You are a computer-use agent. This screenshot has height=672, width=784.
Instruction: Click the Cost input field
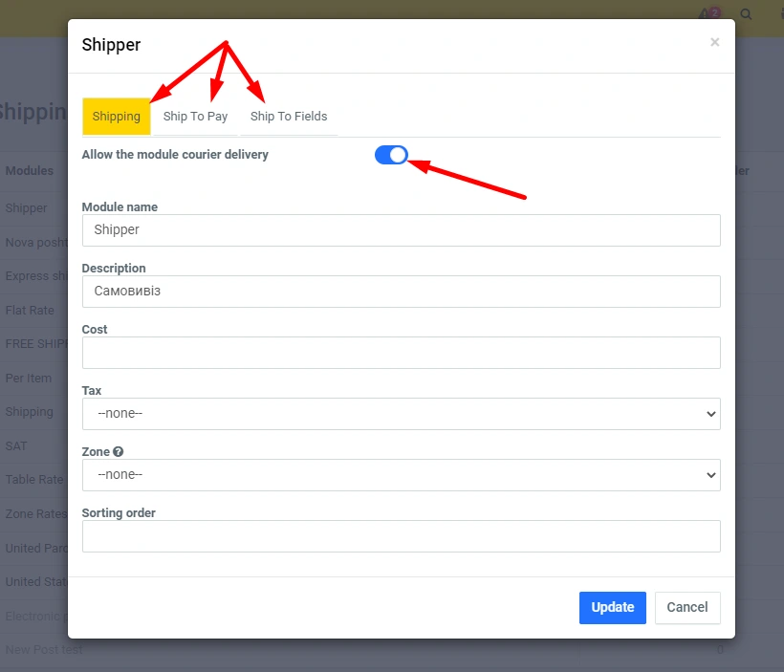tap(401, 353)
